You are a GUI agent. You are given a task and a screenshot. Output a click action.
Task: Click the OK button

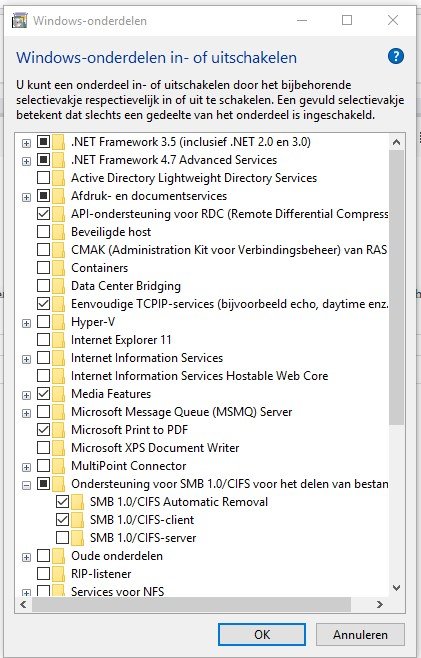coord(262,634)
